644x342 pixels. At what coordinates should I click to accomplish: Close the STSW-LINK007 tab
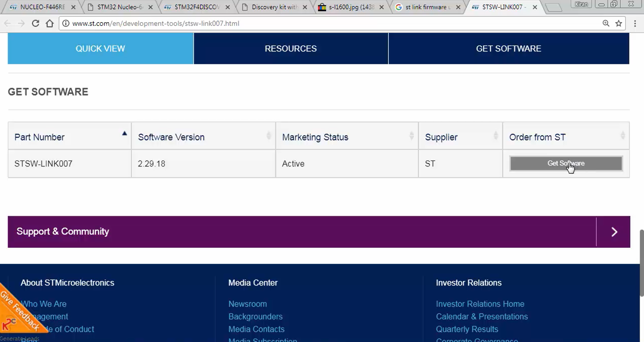click(x=535, y=7)
